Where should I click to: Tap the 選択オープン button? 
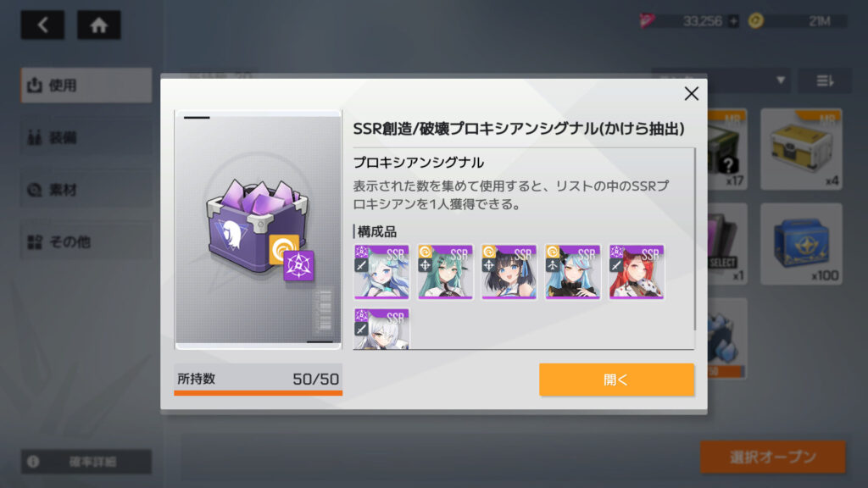773,457
